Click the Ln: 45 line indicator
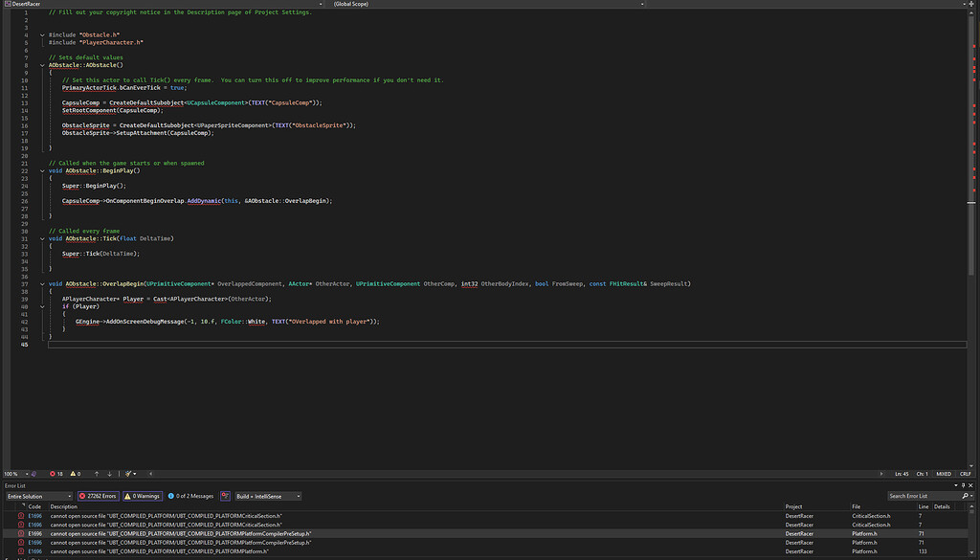 pyautogui.click(x=902, y=474)
